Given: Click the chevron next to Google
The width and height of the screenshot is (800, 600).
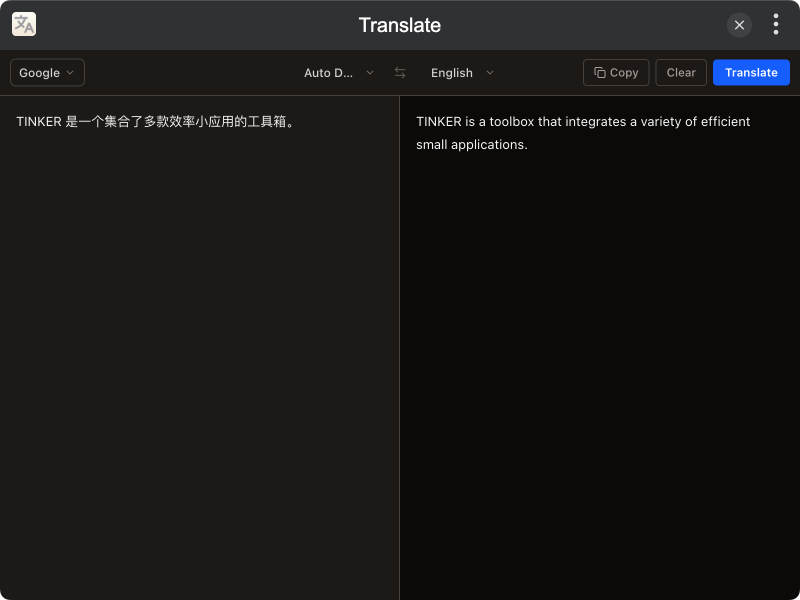Looking at the screenshot, I should [72, 72].
